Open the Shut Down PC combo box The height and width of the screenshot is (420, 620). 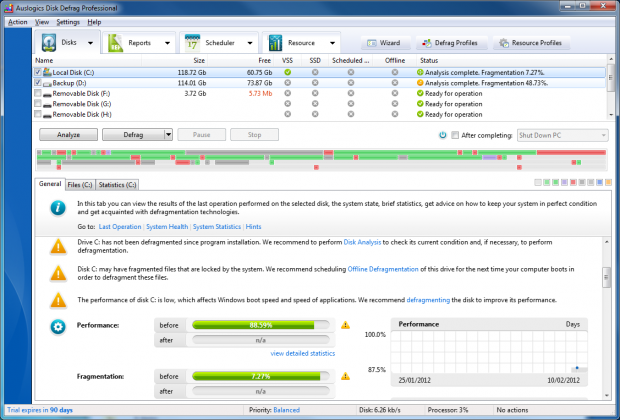(562, 135)
